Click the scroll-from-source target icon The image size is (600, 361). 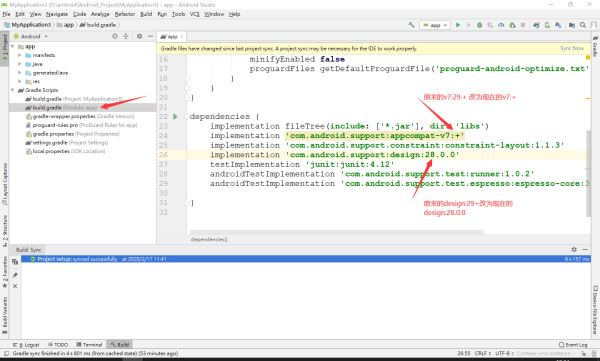[114, 36]
